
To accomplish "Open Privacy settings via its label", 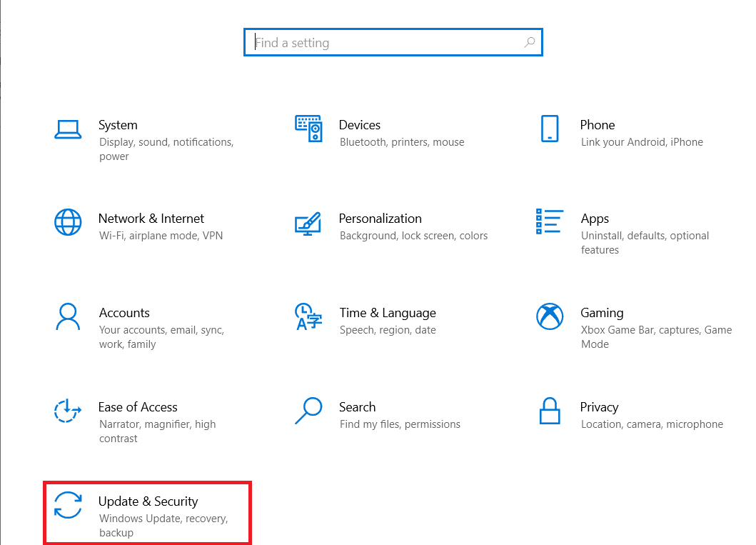I will click(x=599, y=407).
